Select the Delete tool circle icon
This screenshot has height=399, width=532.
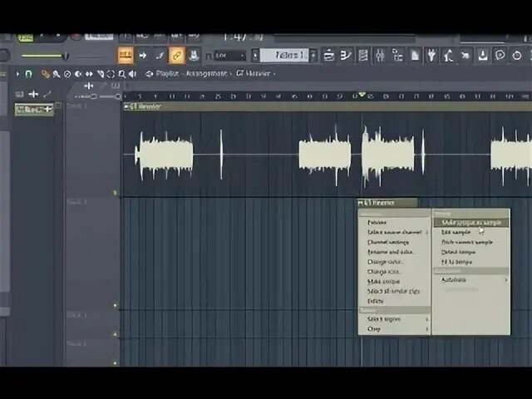coord(67,74)
